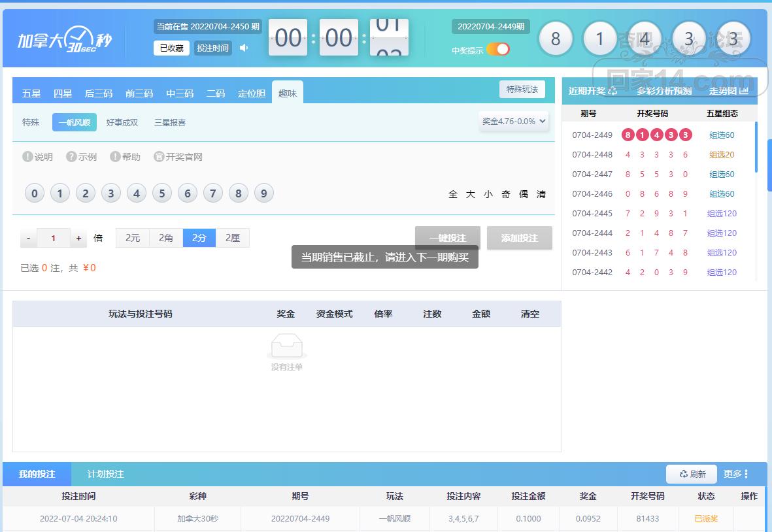This screenshot has height=532, width=772.
Task: Open the 走势图 trend chart icon
Action: pos(743,91)
